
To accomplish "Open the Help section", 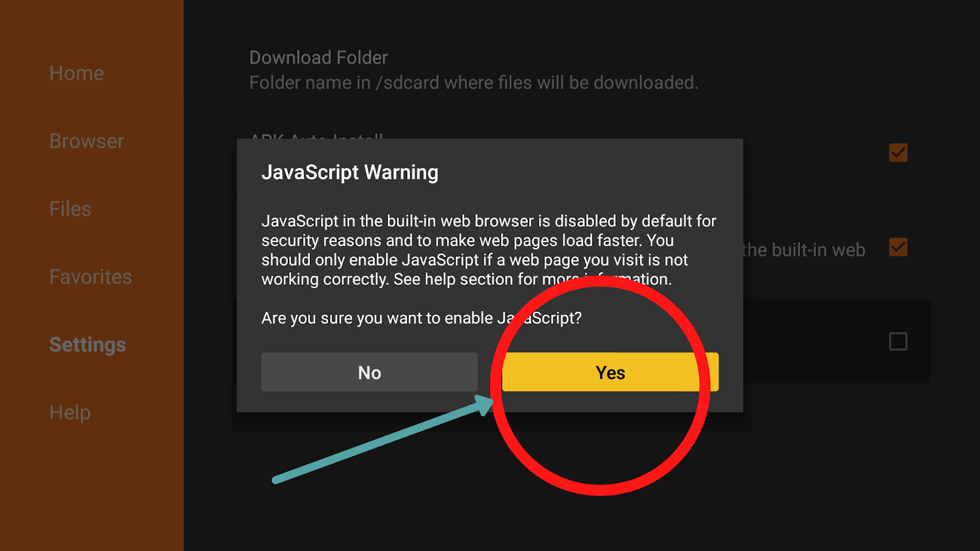I will tap(70, 413).
